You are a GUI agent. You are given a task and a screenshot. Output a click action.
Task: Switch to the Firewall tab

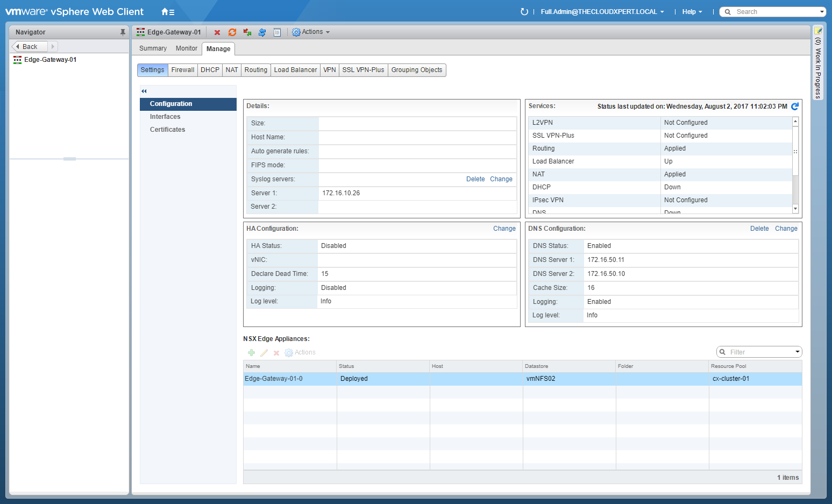pyautogui.click(x=183, y=70)
